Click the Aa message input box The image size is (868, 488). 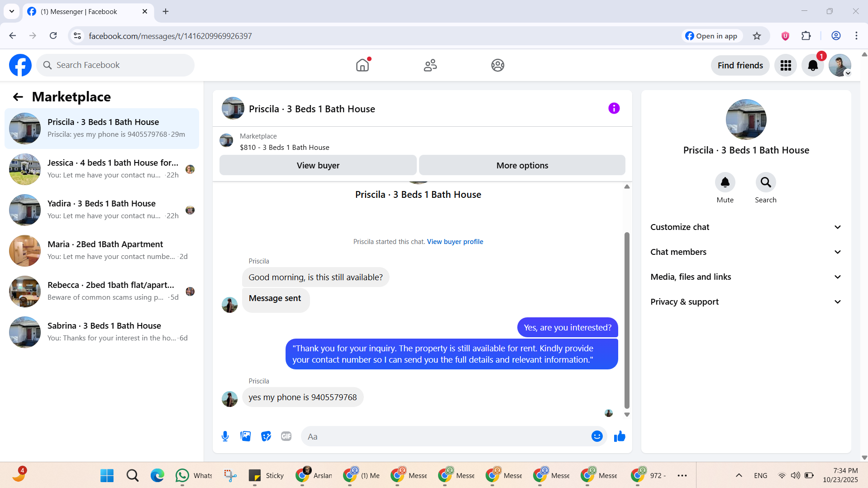coord(446,436)
